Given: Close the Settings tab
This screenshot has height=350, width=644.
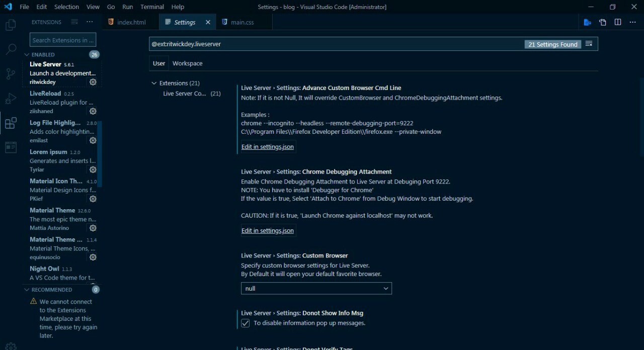Looking at the screenshot, I should [x=208, y=22].
